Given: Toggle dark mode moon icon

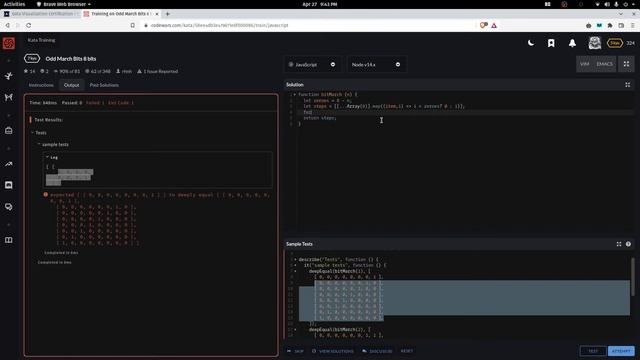Looking at the screenshot, I should [x=531, y=43].
